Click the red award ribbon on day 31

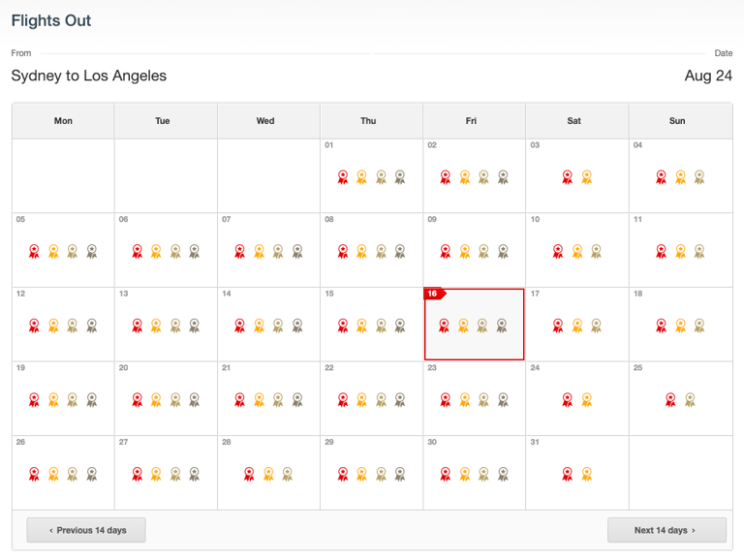click(567, 474)
